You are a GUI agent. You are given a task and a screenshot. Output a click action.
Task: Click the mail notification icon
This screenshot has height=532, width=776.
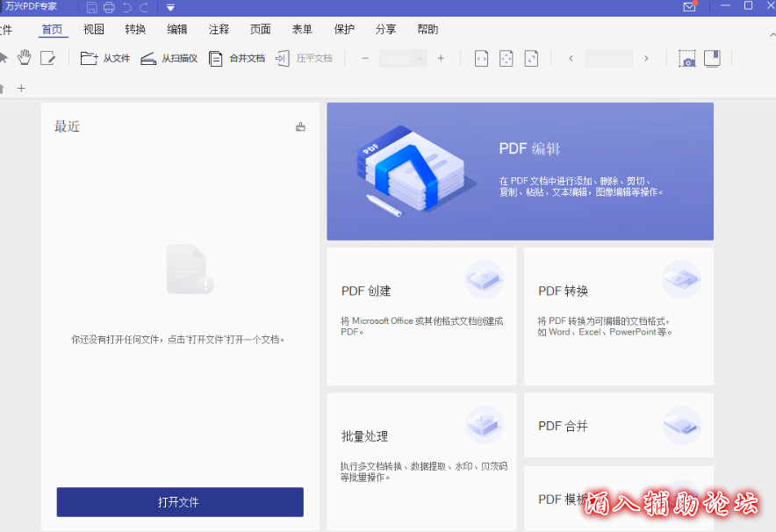690,7
